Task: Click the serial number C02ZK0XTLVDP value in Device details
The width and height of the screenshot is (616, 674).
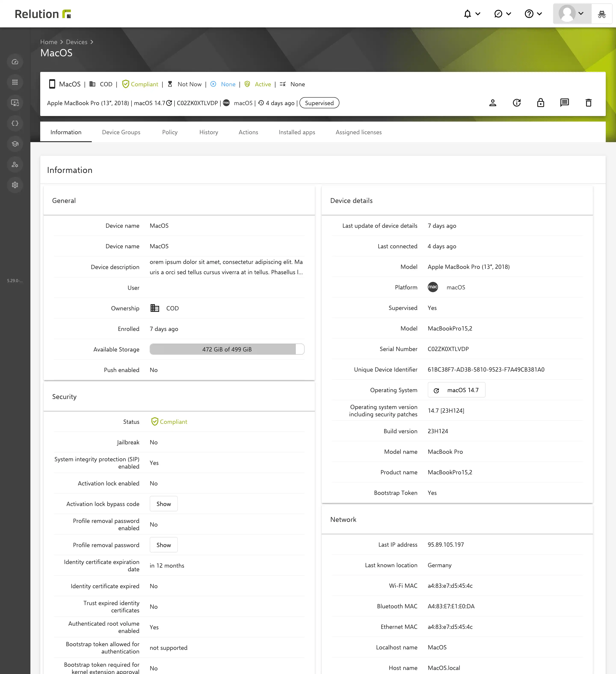Action: (448, 349)
